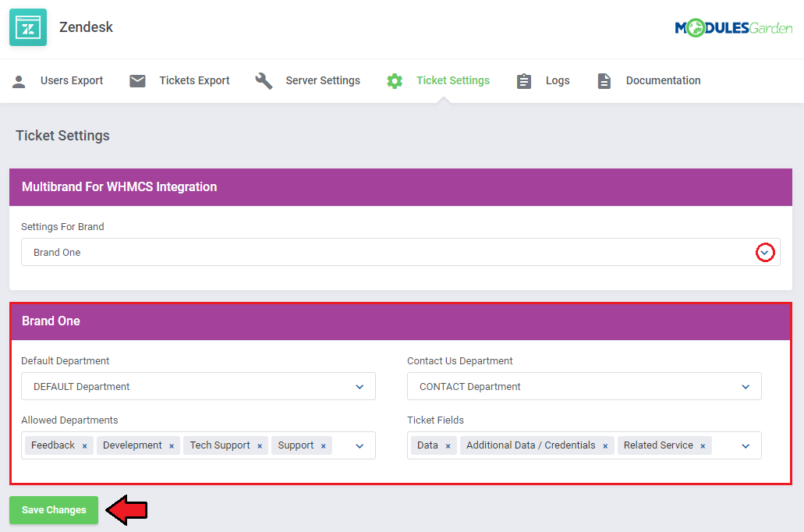Remove the Tech Support department tag

(260, 446)
